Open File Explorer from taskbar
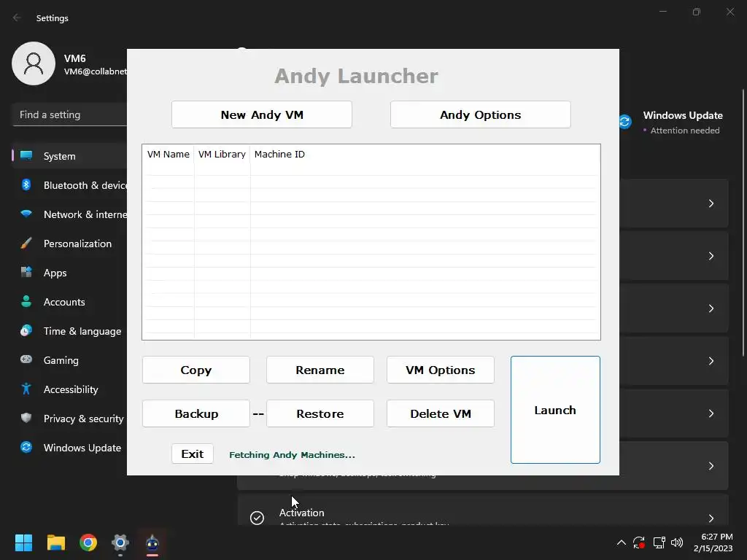Screen dimensions: 747x560 pos(55,542)
